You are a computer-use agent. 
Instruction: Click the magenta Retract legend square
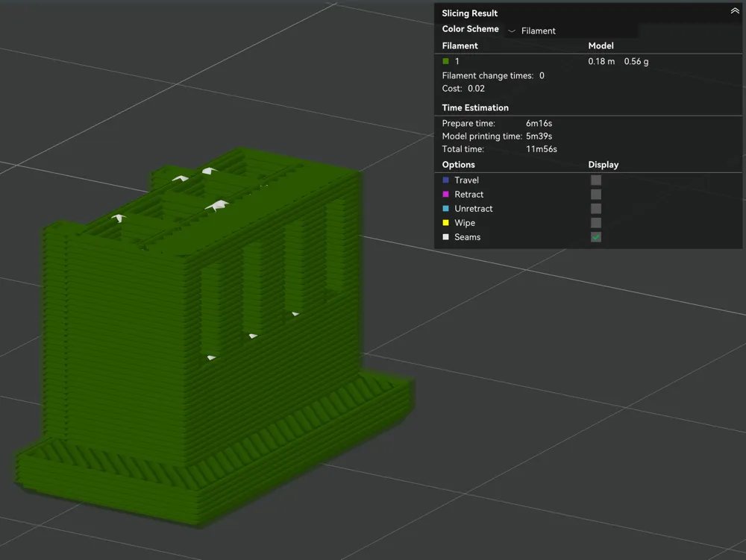(x=446, y=195)
